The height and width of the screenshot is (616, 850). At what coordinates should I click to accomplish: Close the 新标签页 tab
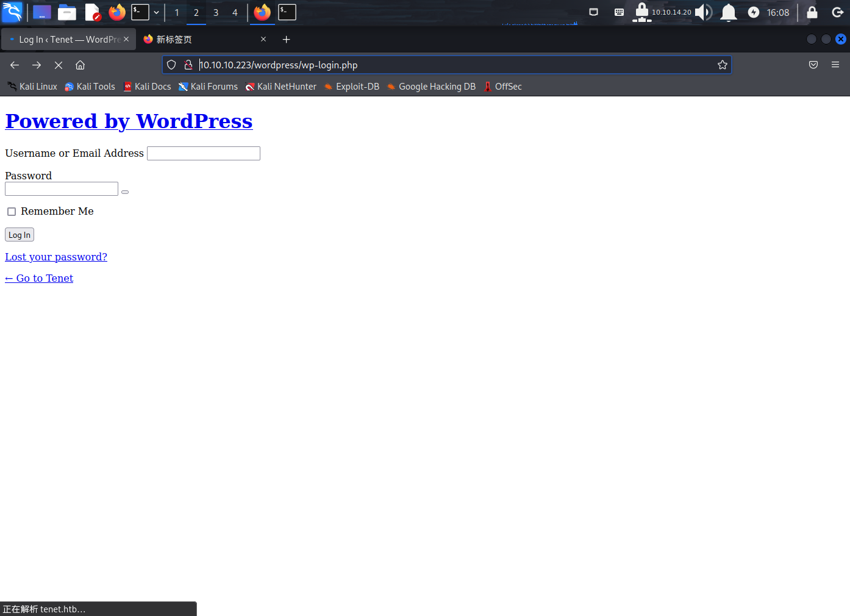click(263, 39)
